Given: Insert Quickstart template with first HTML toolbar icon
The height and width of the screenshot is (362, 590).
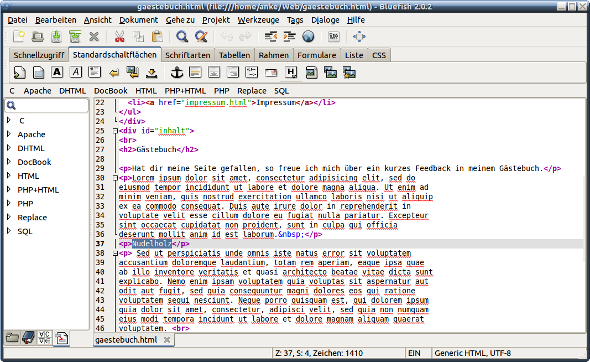Looking at the screenshot, I should click(x=20, y=72).
